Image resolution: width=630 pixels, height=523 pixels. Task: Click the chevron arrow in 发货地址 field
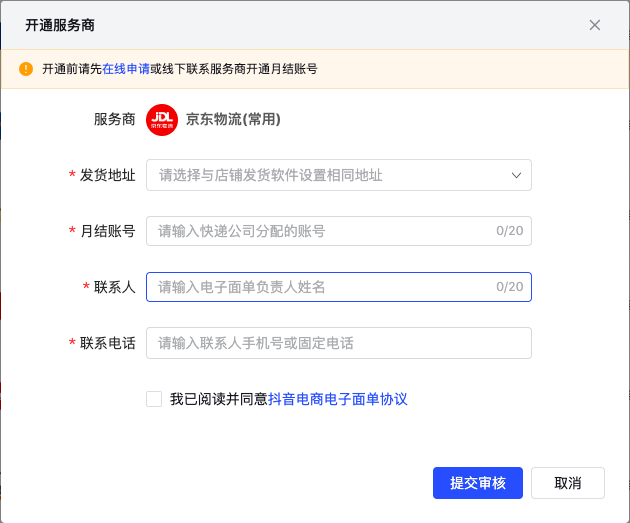point(516,176)
